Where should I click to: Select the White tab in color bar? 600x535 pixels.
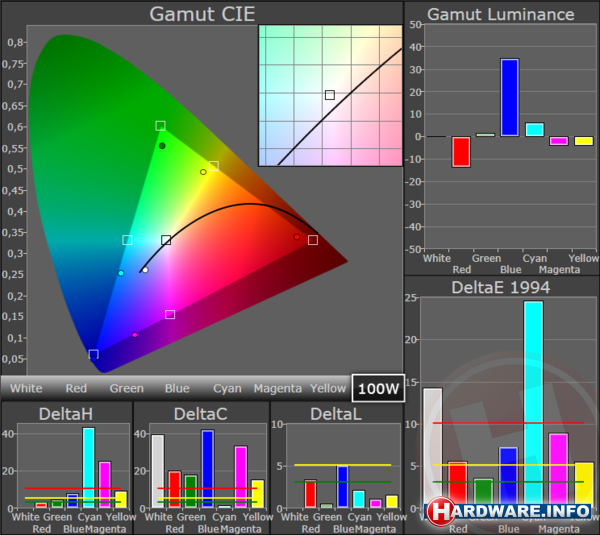(26, 388)
